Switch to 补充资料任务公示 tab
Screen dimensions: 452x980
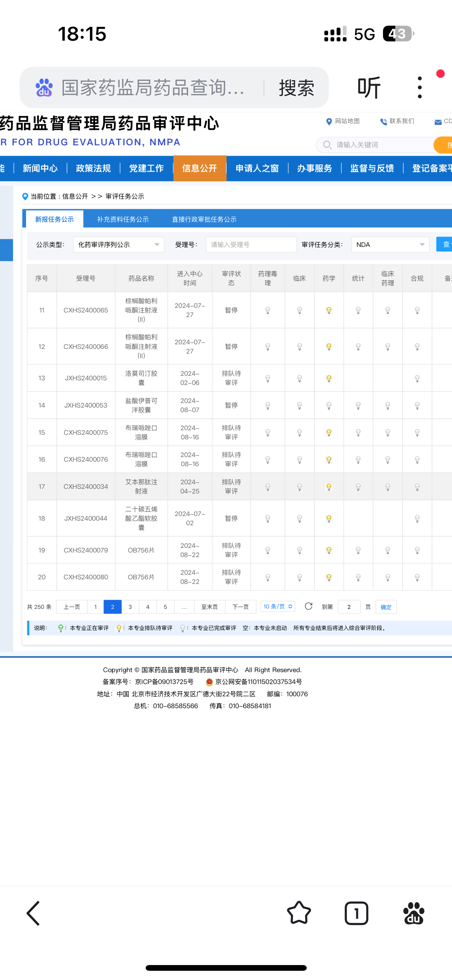[x=123, y=219]
